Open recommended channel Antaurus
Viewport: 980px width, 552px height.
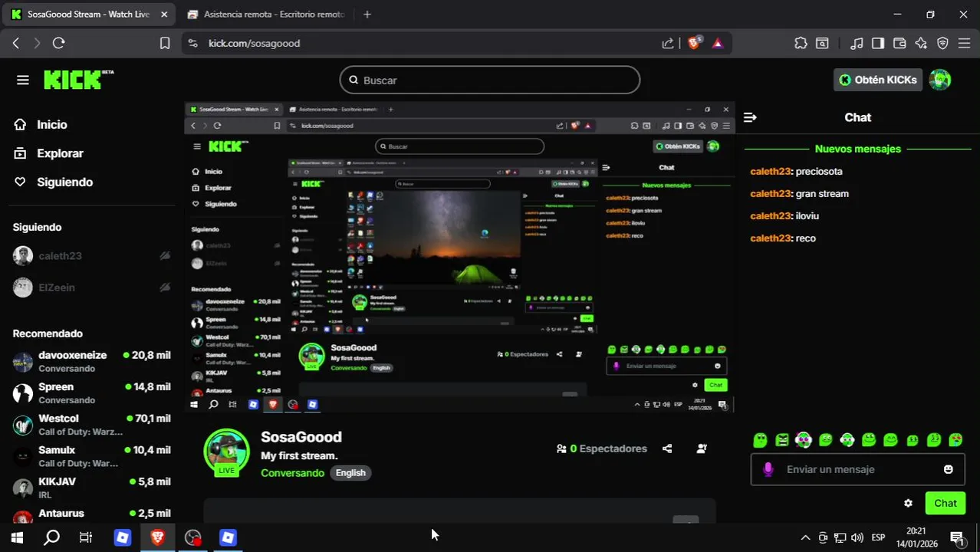pyautogui.click(x=92, y=515)
